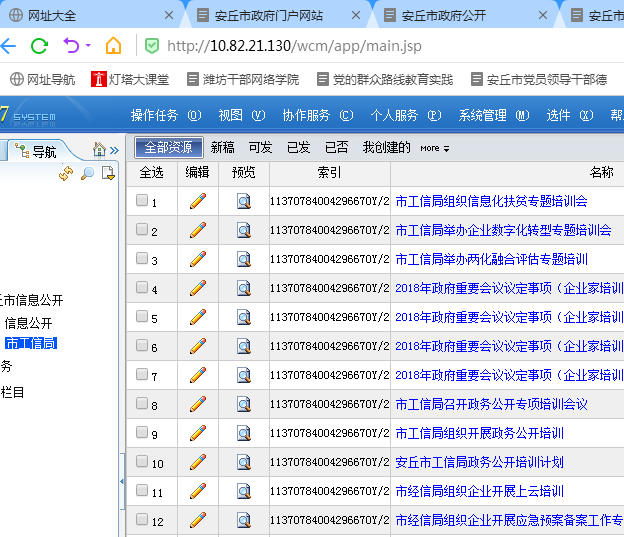The image size is (624, 537).
Task: Filter the list by 已否
Action: [x=336, y=147]
